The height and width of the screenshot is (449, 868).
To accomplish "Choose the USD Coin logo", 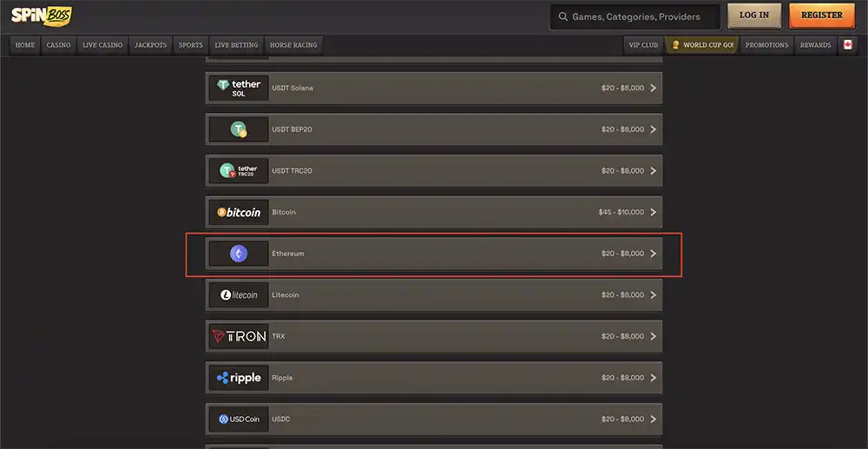I will pyautogui.click(x=239, y=419).
